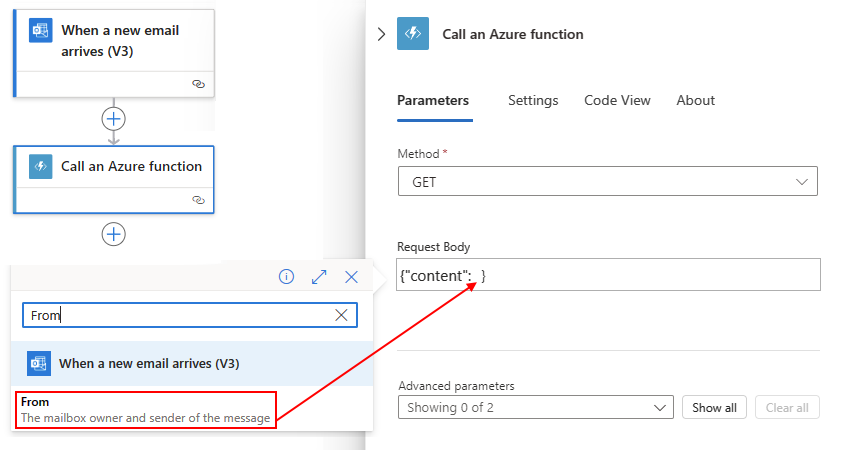
Task: Expand the dynamic content popup to full size
Action: click(319, 277)
